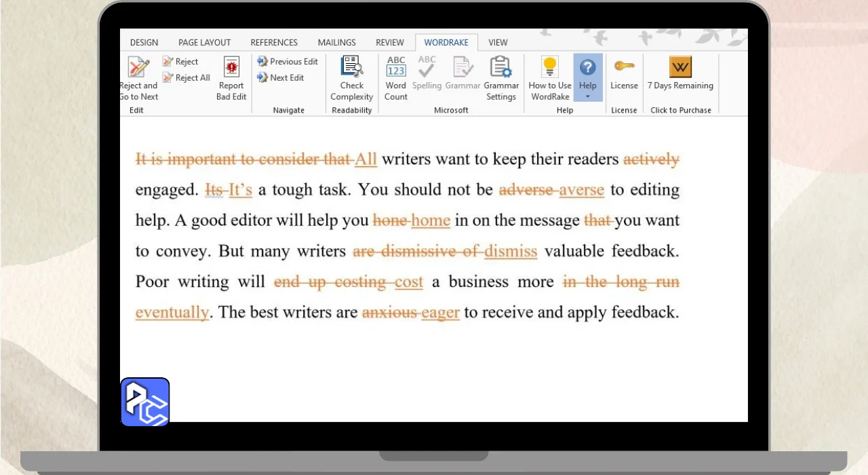Run Check Complexity readability tool
Image resolution: width=868 pixels, height=475 pixels.
[352, 68]
